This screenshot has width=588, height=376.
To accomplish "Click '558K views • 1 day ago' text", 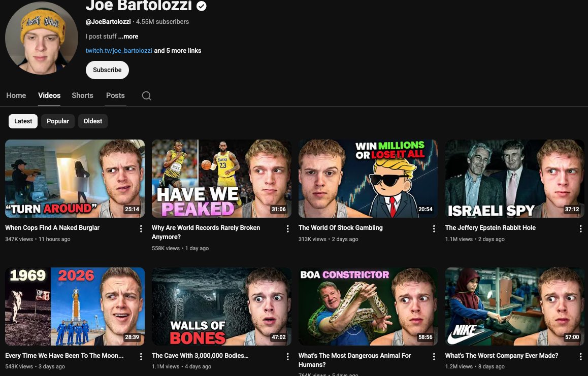I will coord(180,248).
